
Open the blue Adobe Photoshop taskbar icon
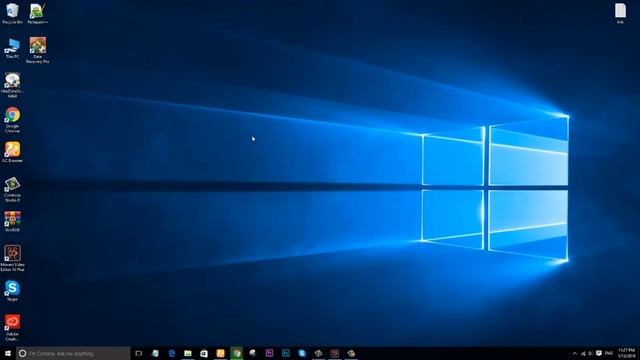click(286, 353)
